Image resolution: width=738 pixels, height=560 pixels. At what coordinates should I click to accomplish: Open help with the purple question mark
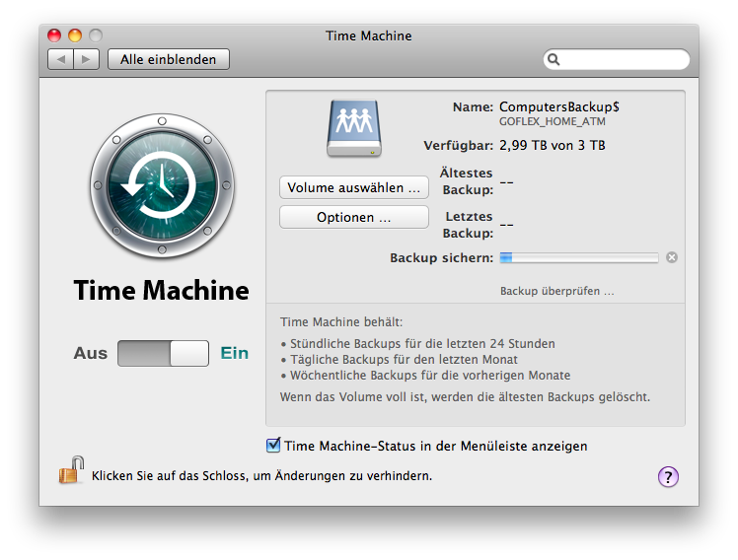pos(668,477)
